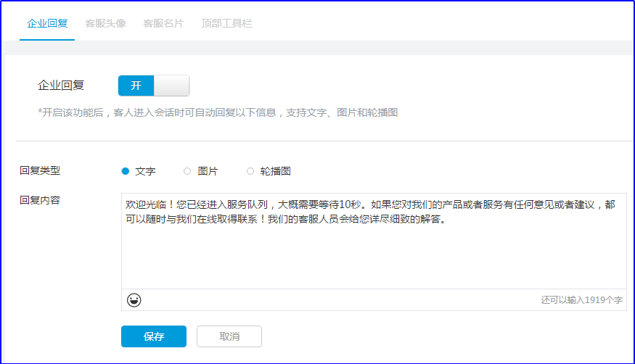Click the grey handle of 企业回复 switch

point(172,86)
